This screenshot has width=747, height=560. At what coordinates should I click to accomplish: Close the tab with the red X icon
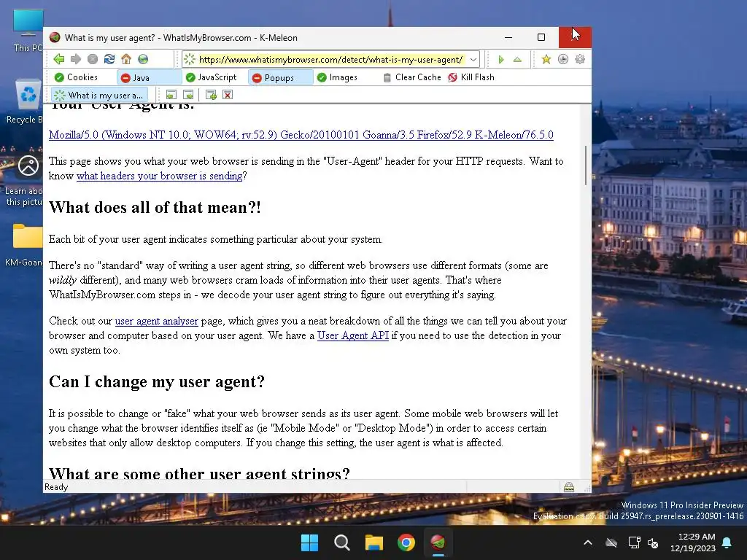tap(228, 95)
